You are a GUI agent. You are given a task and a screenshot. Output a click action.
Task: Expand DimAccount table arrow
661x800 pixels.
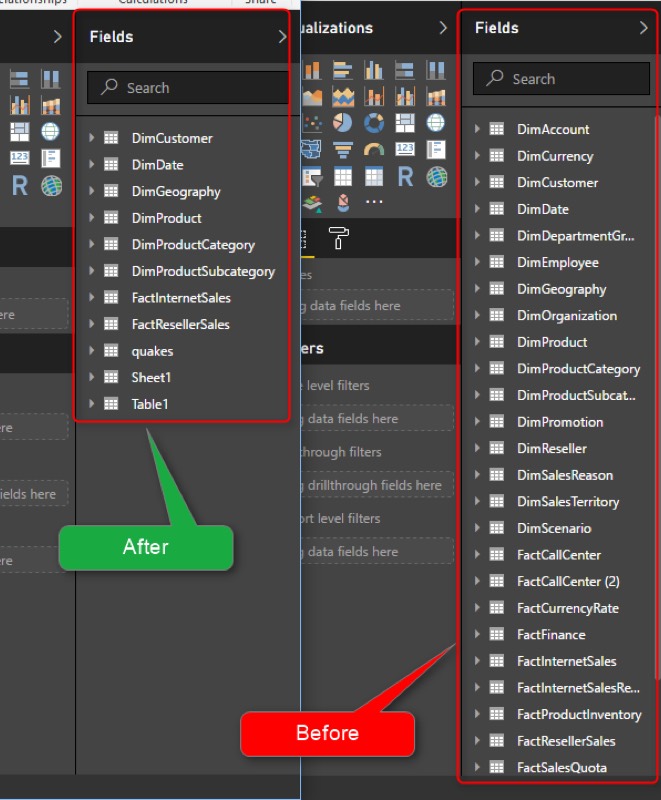point(477,129)
